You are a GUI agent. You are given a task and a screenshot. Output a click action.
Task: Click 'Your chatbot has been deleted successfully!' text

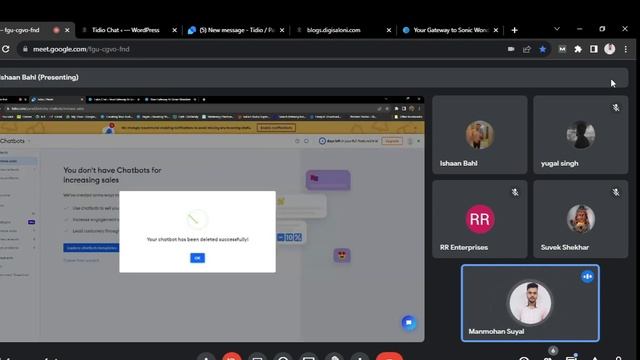click(x=198, y=239)
